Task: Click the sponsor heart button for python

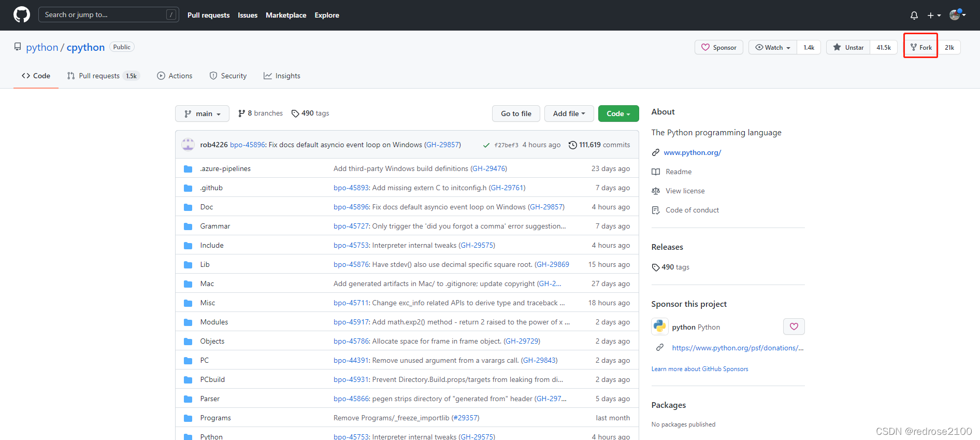Action: [x=794, y=327]
